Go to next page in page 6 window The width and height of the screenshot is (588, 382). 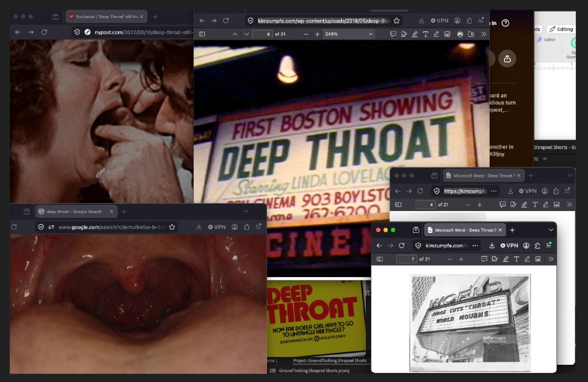click(x=246, y=34)
